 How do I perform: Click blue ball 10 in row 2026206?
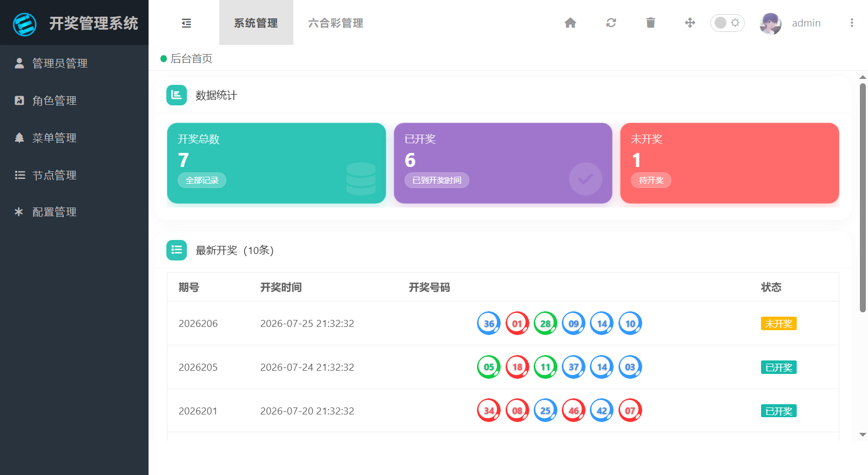coord(630,323)
